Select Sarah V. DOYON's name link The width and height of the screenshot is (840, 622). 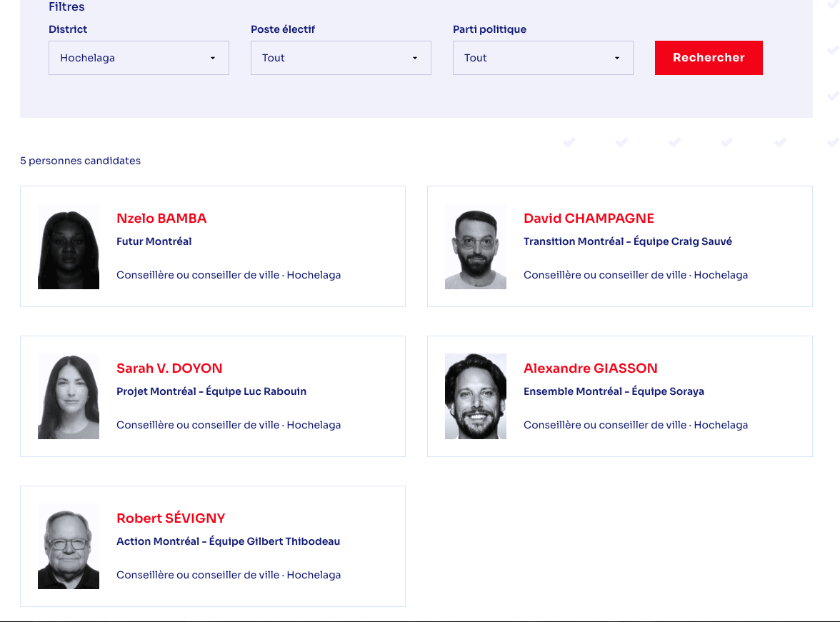[x=169, y=368]
